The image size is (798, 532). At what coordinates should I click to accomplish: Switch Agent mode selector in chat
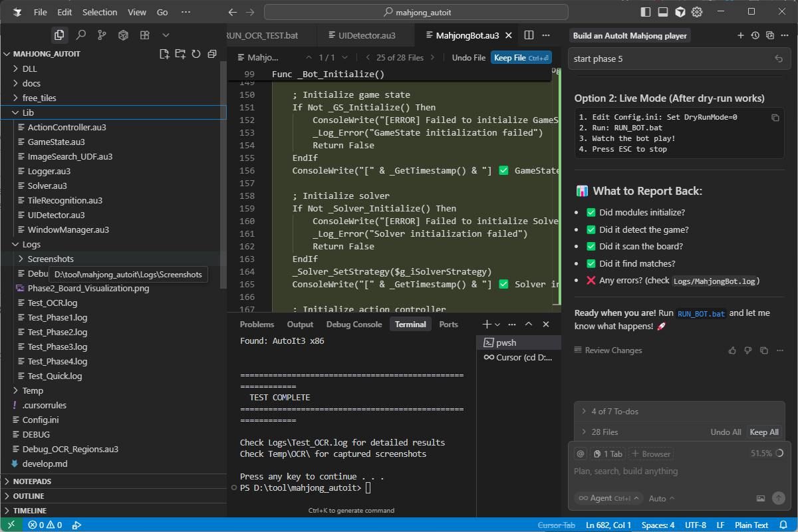608,498
